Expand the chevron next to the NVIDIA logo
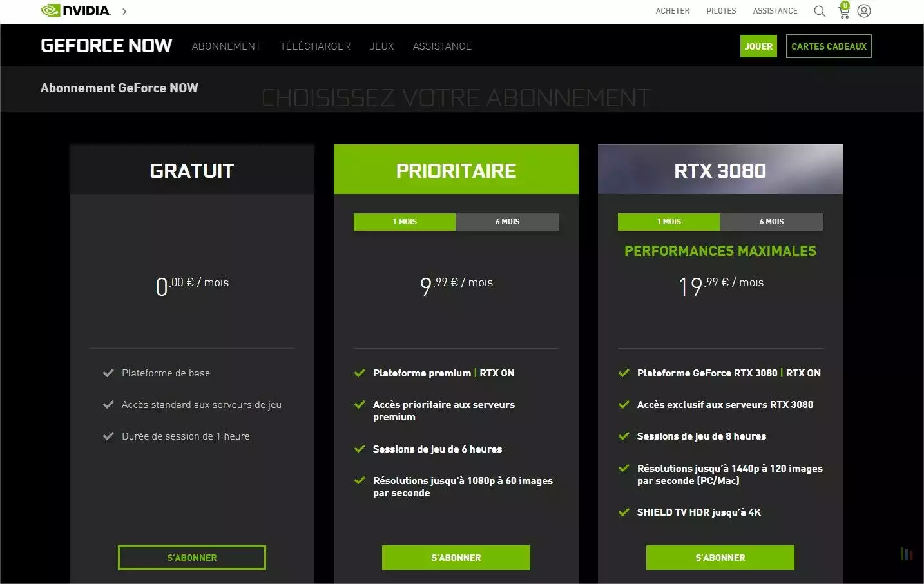 pos(124,12)
